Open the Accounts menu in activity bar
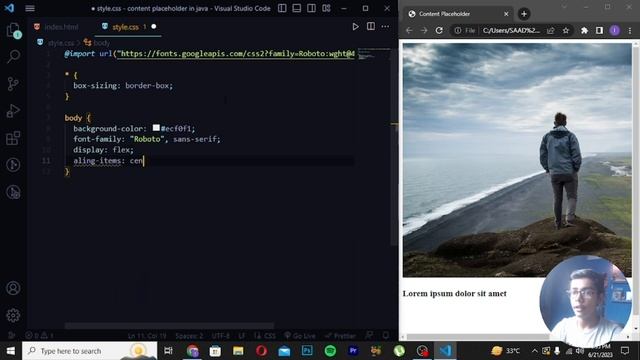 pyautogui.click(x=13, y=288)
